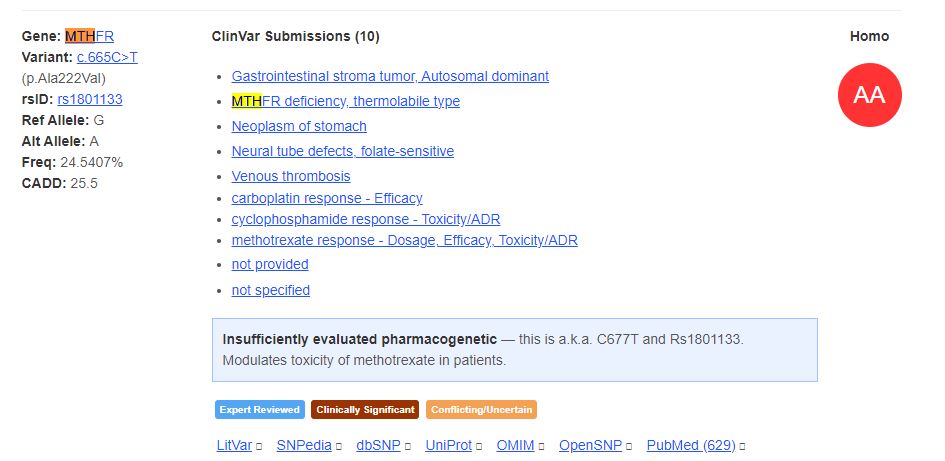
Task: Click the Clinically Significant tag
Action: tap(364, 410)
